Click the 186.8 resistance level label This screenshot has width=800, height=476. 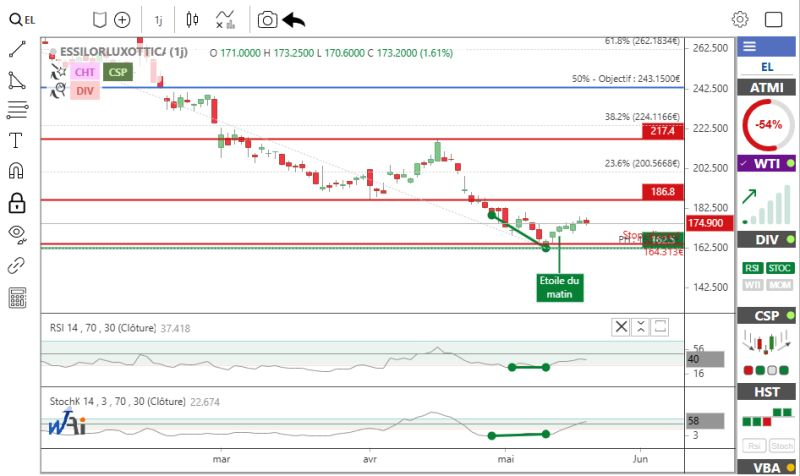[x=662, y=192]
